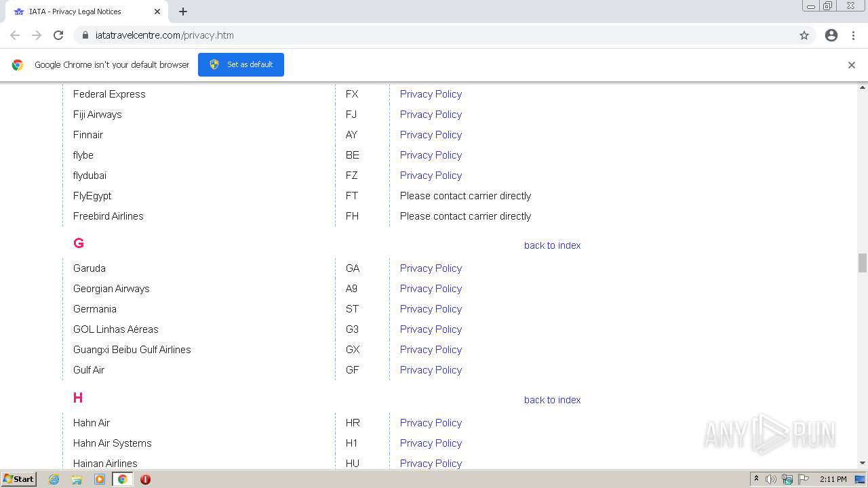Click the pink G section heading
Image resolution: width=868 pixels, height=488 pixels.
[79, 243]
